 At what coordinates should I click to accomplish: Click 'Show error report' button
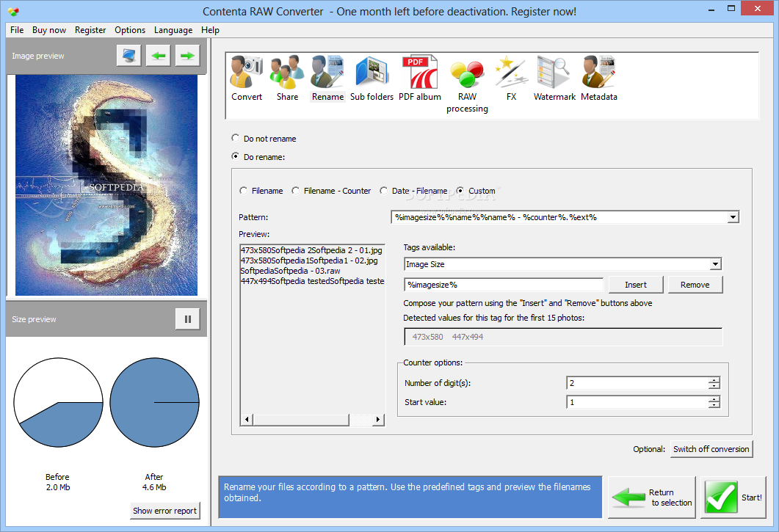(x=165, y=511)
